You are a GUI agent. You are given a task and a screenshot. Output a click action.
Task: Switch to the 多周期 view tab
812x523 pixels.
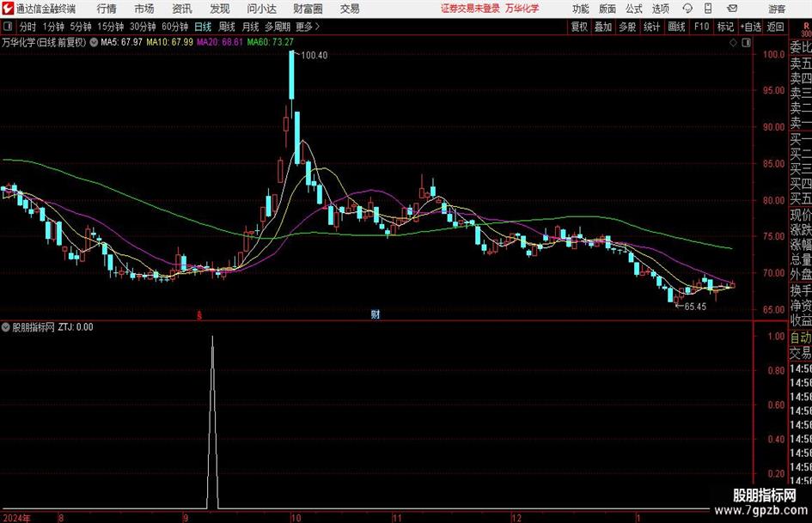pyautogui.click(x=278, y=27)
